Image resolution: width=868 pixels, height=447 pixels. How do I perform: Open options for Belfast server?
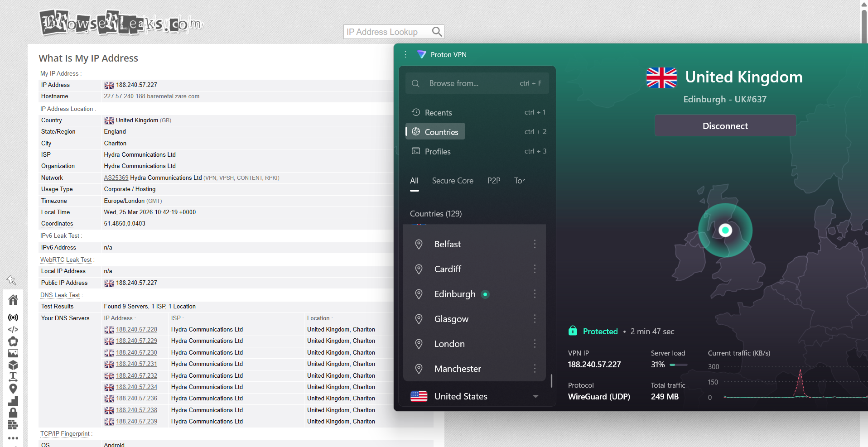pos(535,244)
